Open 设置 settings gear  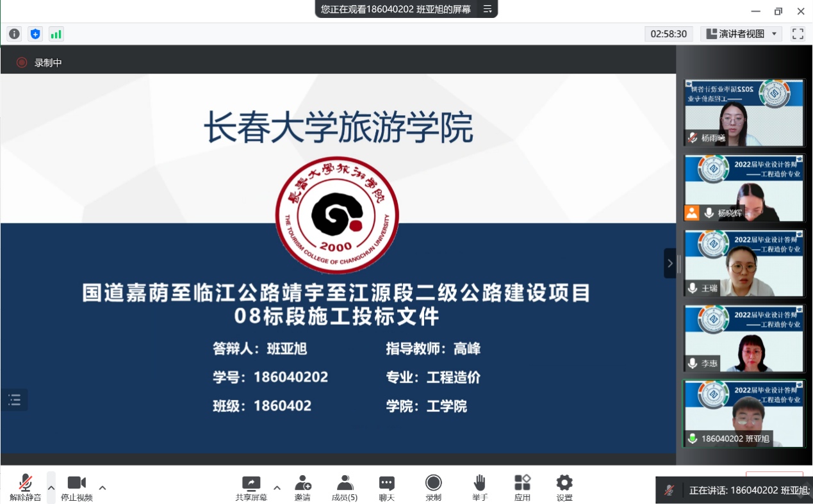coord(564,488)
